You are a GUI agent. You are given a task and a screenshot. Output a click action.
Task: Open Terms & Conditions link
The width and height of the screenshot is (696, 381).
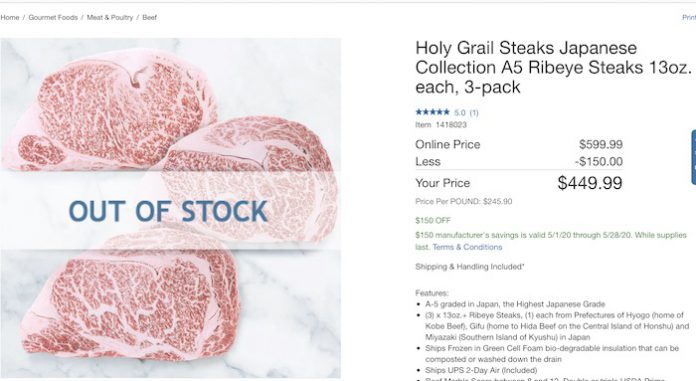click(467, 247)
